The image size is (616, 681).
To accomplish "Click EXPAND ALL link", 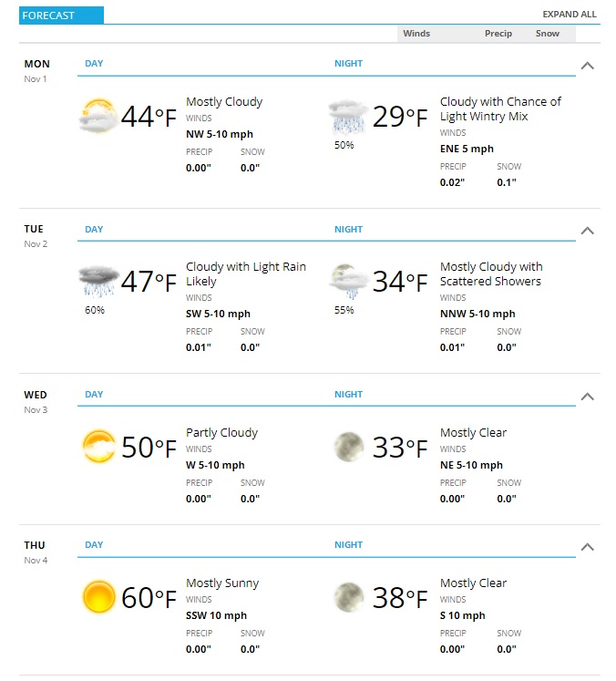I will click(570, 15).
